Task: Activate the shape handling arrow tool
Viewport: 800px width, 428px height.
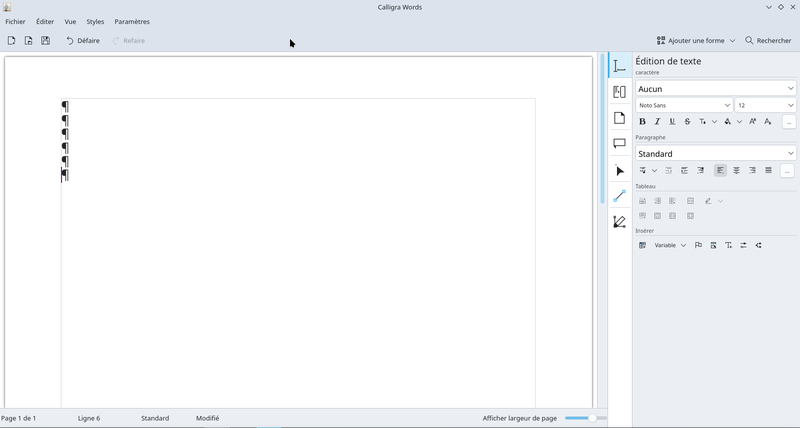Action: 619,170
